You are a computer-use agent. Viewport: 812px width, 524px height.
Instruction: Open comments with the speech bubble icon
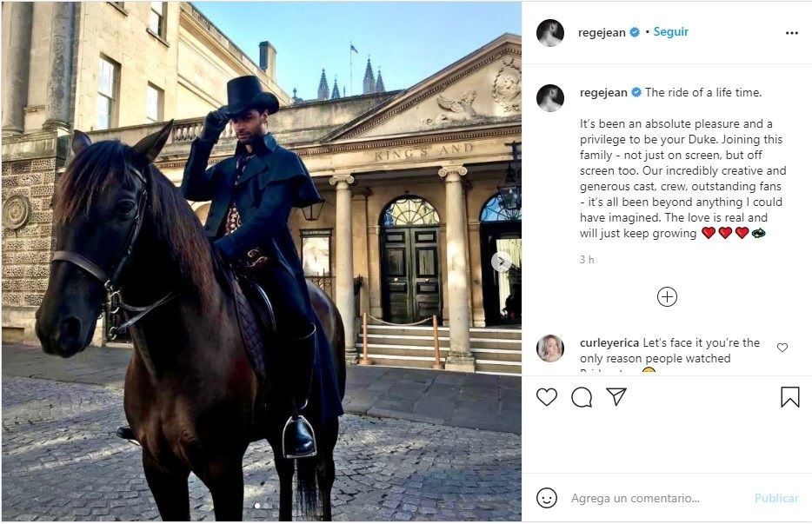(x=582, y=397)
